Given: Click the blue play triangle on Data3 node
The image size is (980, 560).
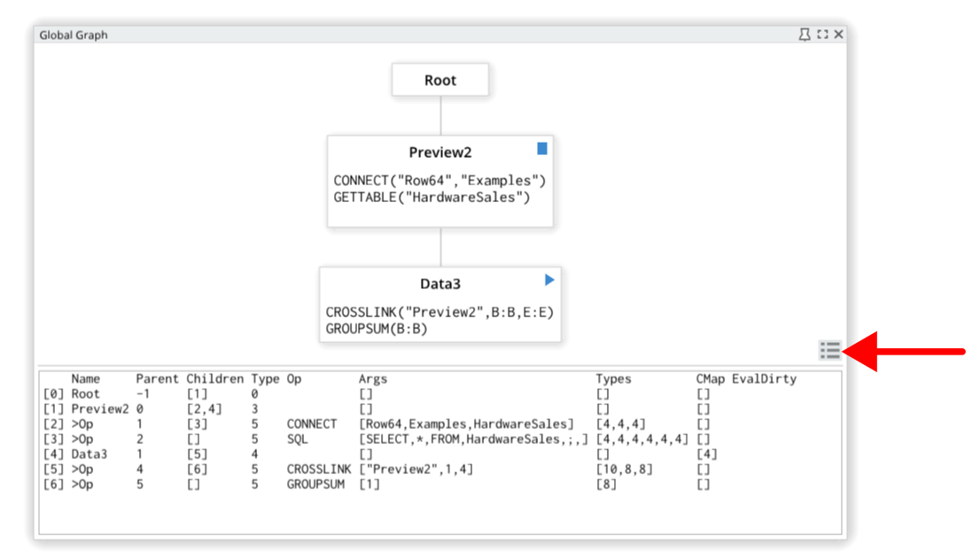Looking at the screenshot, I should [x=549, y=280].
